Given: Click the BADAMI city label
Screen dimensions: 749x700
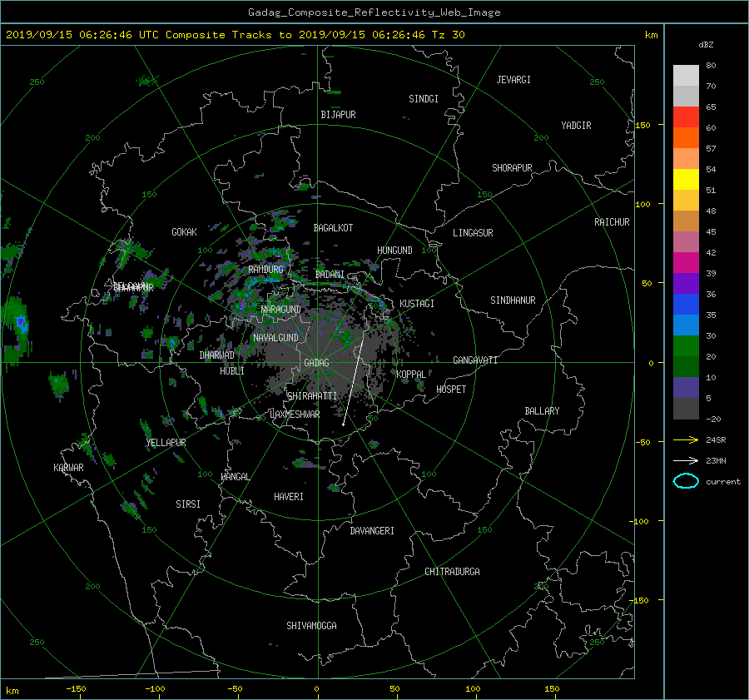Looking at the screenshot, I should [x=330, y=275].
